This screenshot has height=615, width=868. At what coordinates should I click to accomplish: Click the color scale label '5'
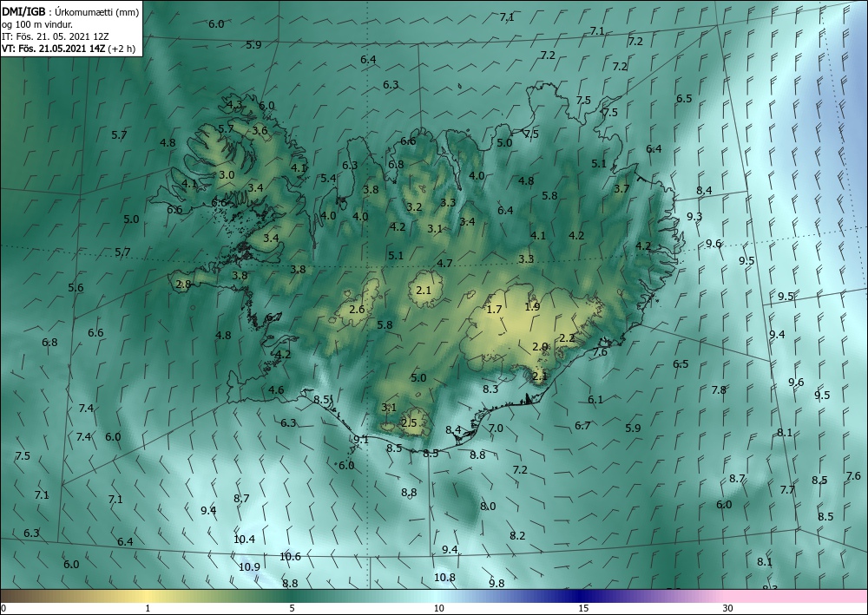(x=292, y=609)
